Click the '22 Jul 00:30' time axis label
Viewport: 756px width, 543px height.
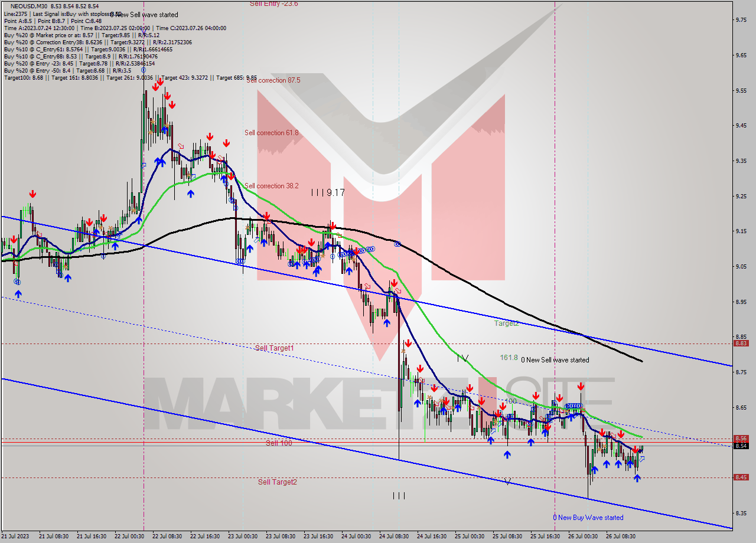pos(129,537)
